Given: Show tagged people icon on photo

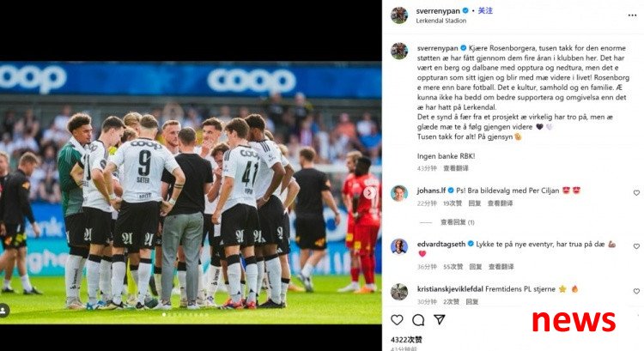Looking at the screenshot, I should [4, 311].
